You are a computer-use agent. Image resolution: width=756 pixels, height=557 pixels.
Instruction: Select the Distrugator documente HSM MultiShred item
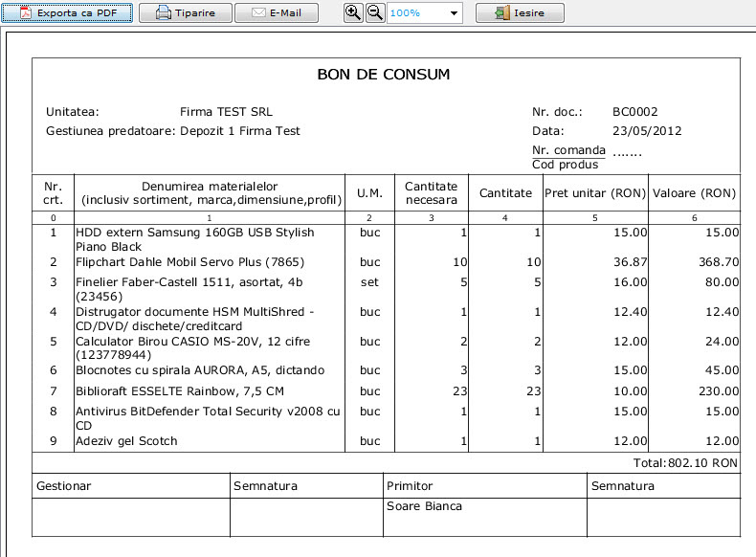click(x=195, y=319)
